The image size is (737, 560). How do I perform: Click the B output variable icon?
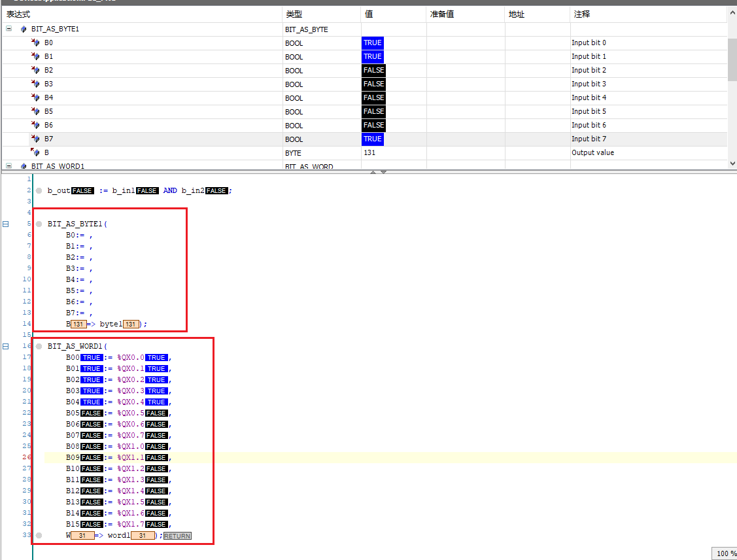(x=35, y=153)
